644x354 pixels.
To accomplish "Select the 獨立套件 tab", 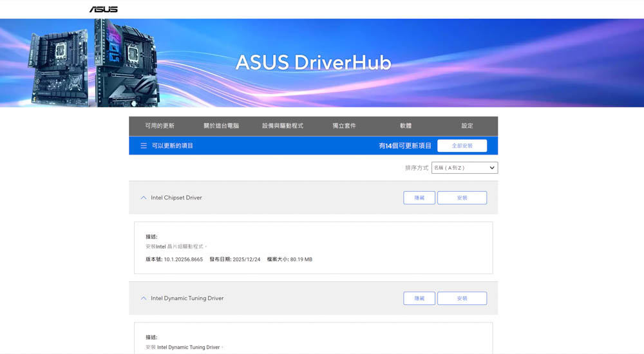I will click(344, 126).
